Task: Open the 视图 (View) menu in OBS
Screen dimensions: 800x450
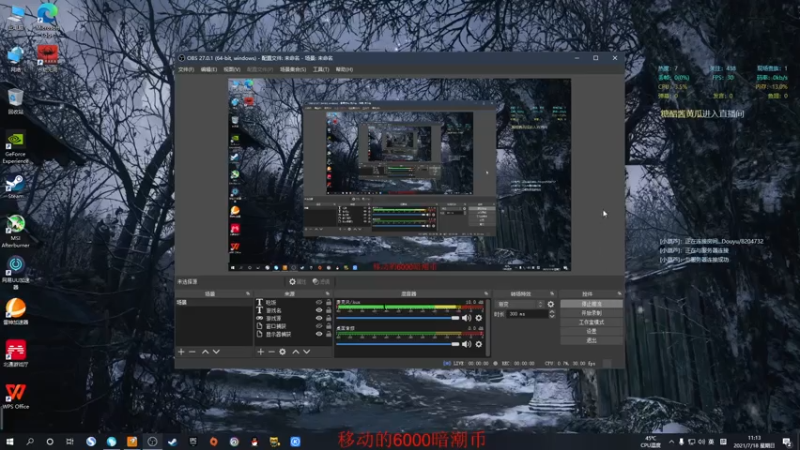Action: 231,69
